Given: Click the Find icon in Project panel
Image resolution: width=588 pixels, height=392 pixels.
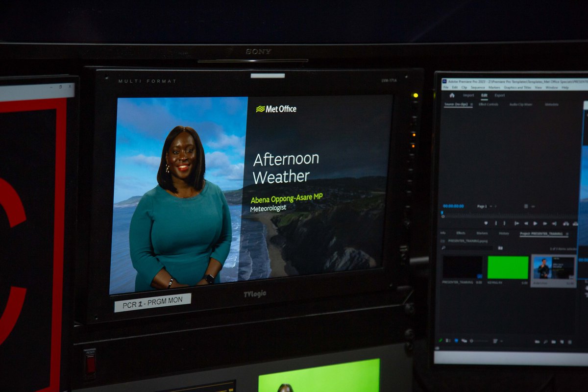Looking at the screenshot, I should [545, 342].
